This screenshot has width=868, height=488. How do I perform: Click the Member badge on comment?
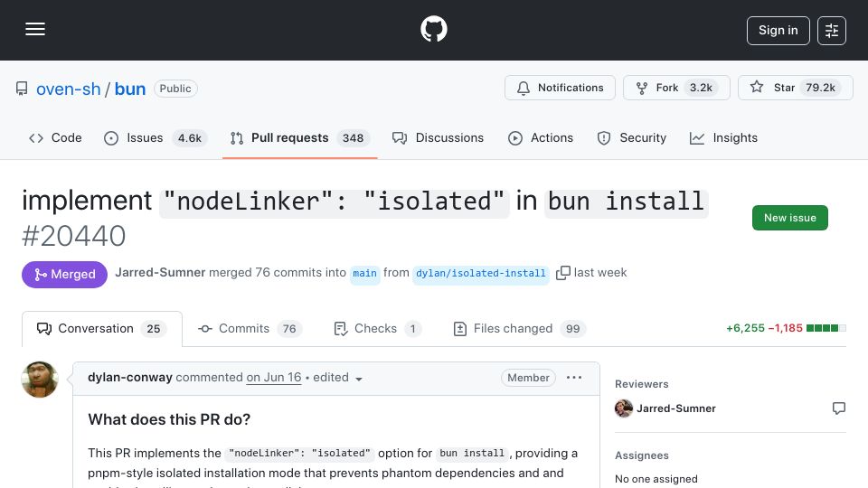tap(528, 378)
